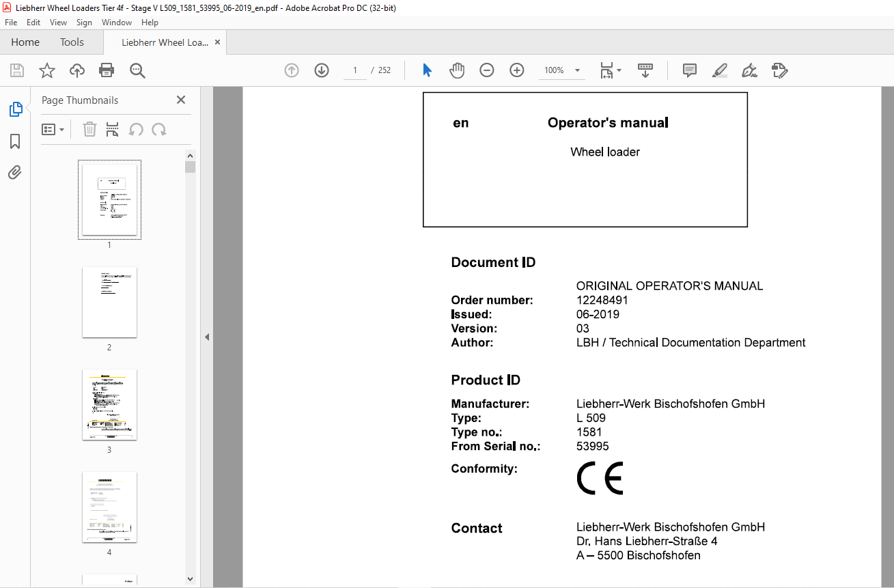894x588 pixels.
Task: Close the Liebherr document tab
Action: [217, 42]
